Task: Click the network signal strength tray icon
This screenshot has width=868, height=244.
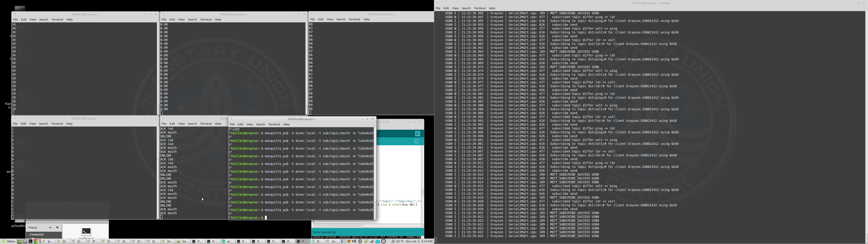Action: pos(372,242)
